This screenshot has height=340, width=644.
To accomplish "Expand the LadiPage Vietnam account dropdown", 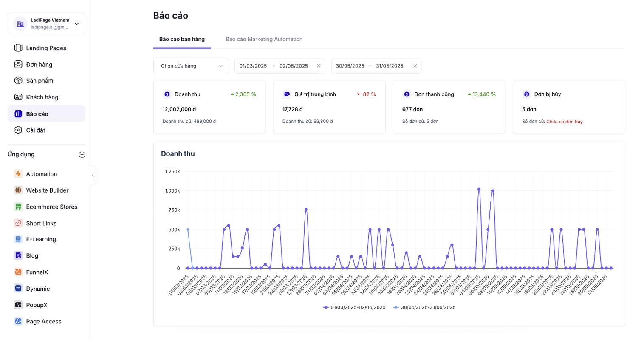I will pos(76,24).
